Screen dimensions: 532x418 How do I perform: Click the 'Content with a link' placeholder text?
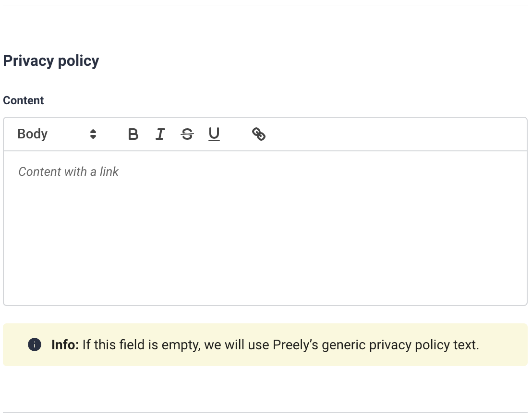click(69, 172)
